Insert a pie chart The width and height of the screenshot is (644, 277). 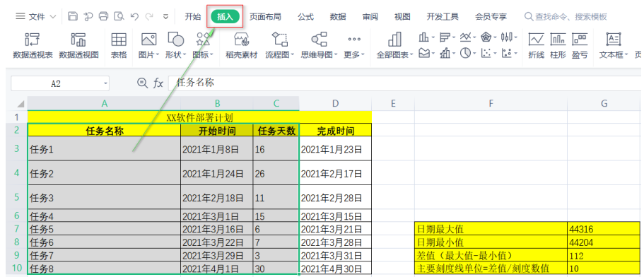point(465,53)
